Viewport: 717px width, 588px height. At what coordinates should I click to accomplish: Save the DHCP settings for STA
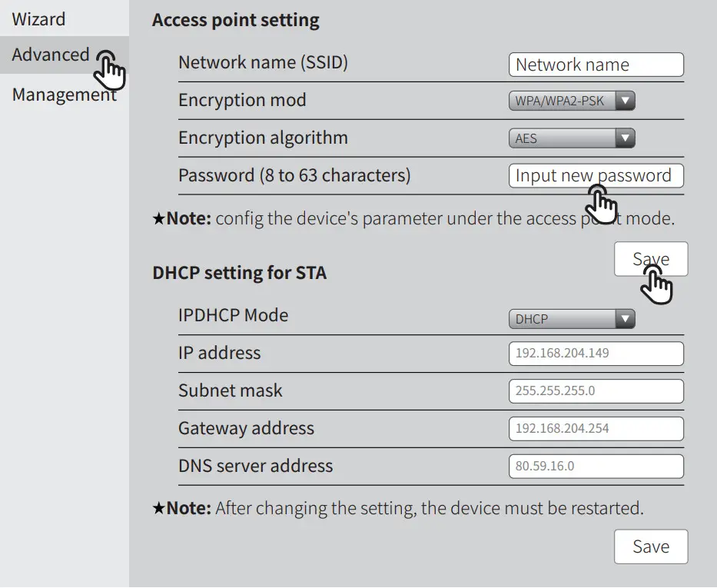tap(650, 546)
